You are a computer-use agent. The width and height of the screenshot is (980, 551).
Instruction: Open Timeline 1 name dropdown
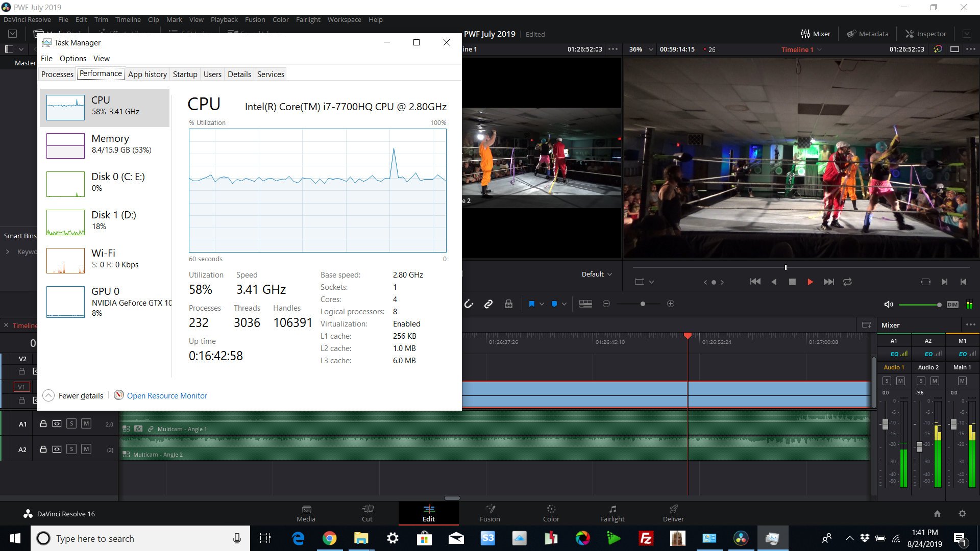801,49
